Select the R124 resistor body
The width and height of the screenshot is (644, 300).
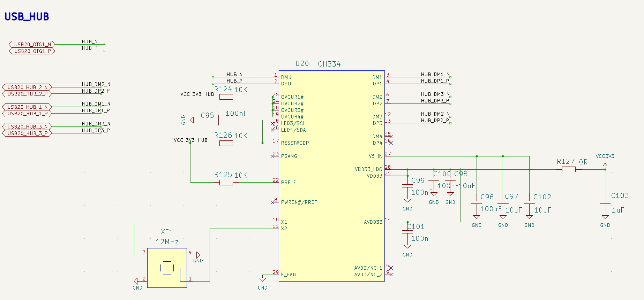pos(226,97)
